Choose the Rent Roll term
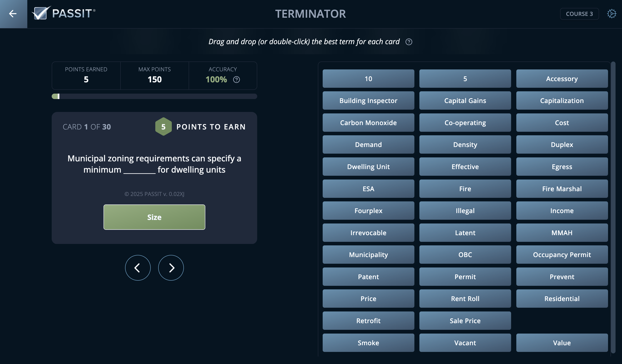This screenshot has width=622, height=364. coord(465,299)
